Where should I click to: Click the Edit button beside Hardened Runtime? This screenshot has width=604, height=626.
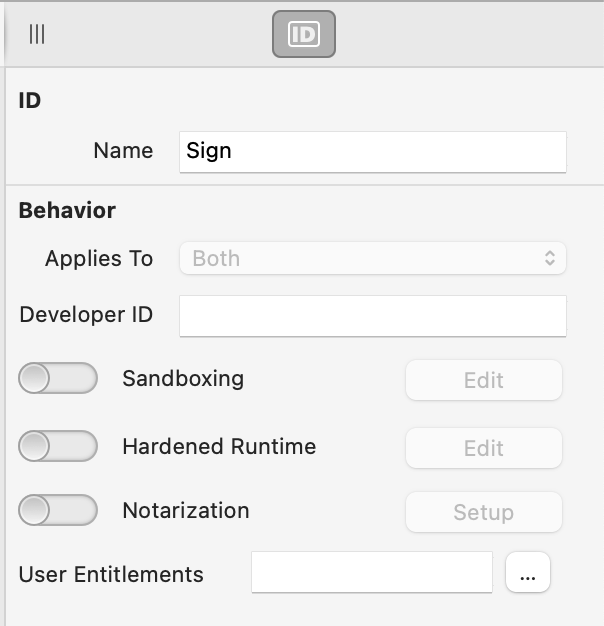tap(483, 448)
